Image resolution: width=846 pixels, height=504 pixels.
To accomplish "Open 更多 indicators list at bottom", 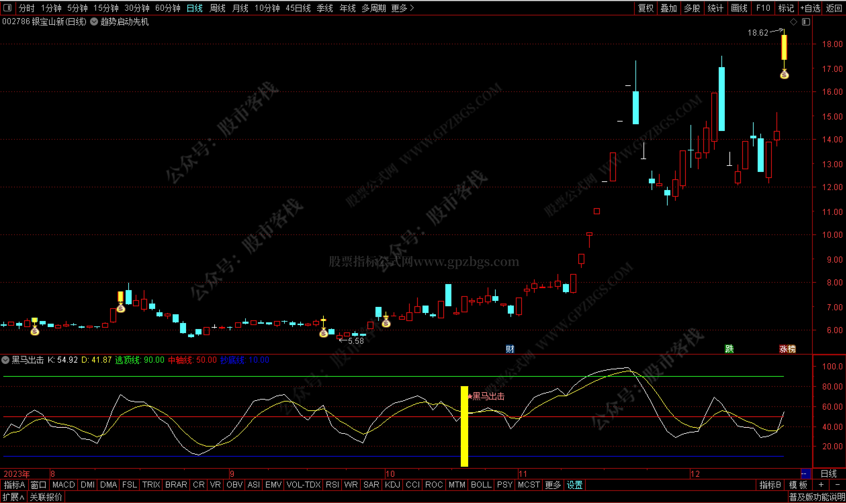I will [x=553, y=485].
